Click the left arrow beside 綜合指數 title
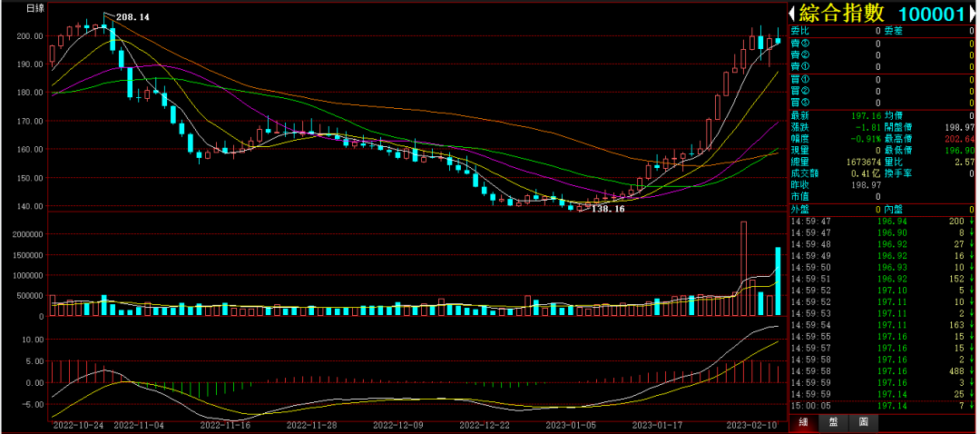 [793, 14]
